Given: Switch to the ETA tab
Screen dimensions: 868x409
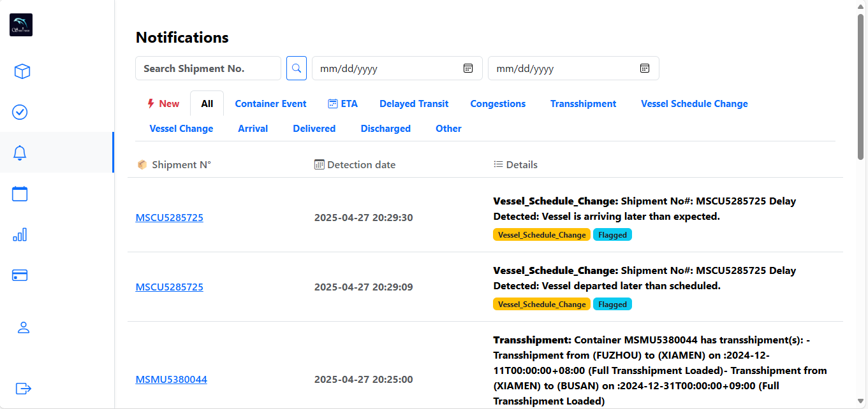Looking at the screenshot, I should (x=343, y=103).
